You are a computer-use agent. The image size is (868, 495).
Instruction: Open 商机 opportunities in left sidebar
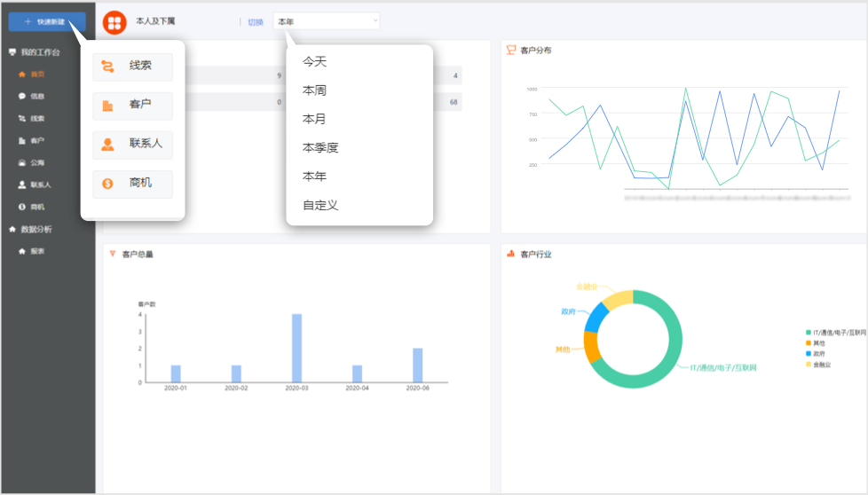point(37,207)
